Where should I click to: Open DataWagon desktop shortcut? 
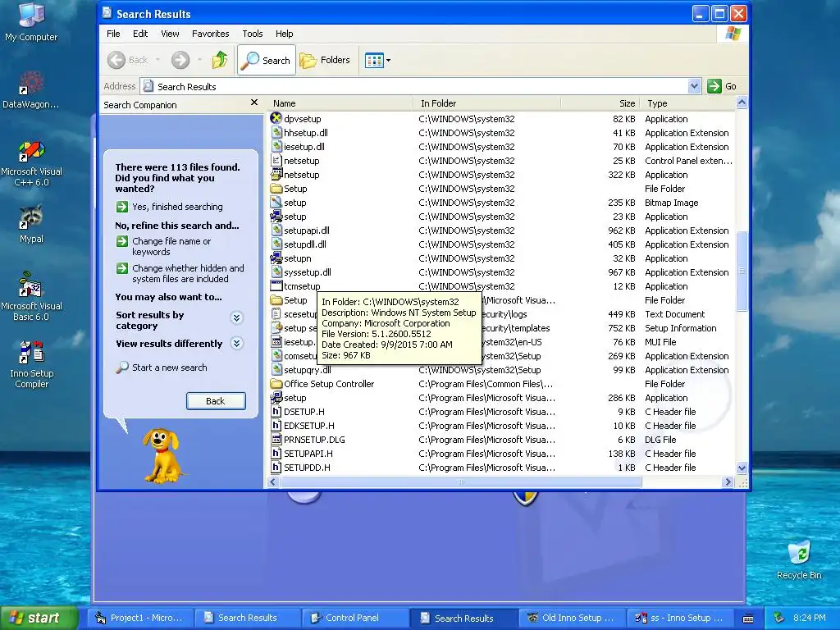[31, 89]
